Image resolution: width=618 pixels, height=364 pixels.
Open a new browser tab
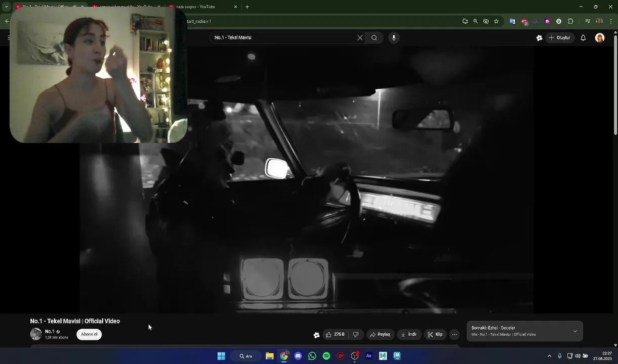click(247, 7)
